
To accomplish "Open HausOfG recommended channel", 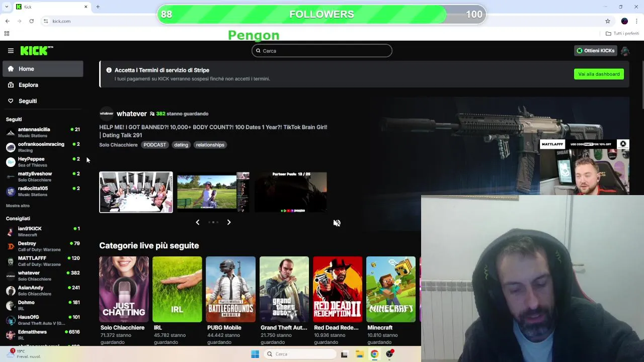I will coord(43,320).
